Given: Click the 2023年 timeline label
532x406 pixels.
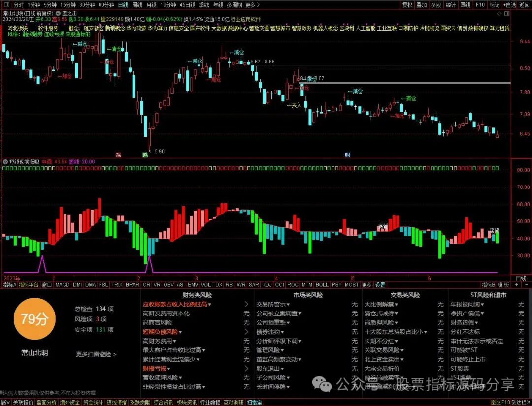Looking at the screenshot, I should [x=11, y=278].
